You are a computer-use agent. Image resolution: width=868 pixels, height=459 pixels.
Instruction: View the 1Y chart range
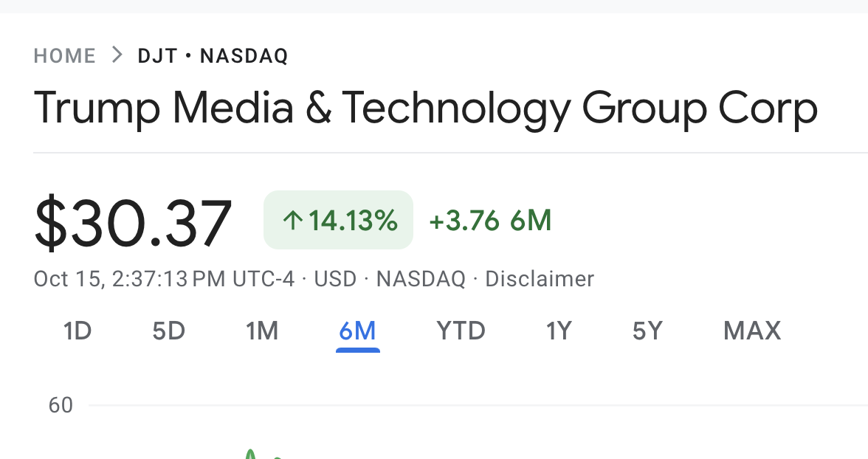[x=559, y=331]
